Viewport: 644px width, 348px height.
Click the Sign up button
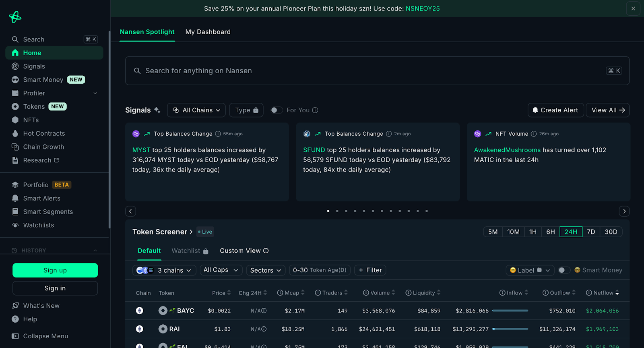(55, 270)
